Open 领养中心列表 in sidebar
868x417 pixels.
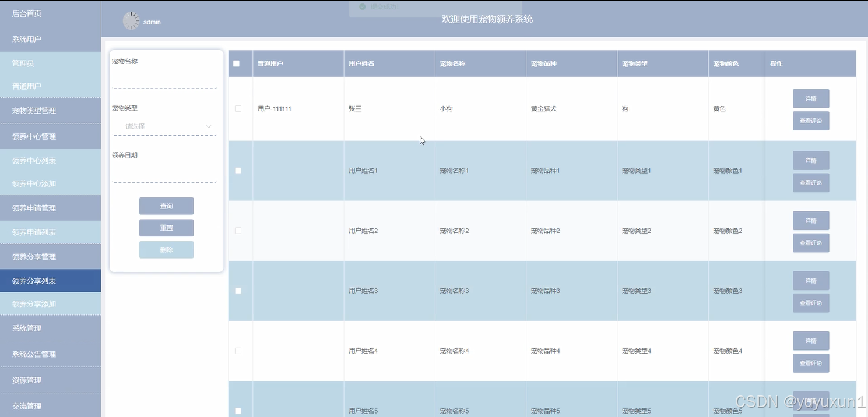point(50,161)
